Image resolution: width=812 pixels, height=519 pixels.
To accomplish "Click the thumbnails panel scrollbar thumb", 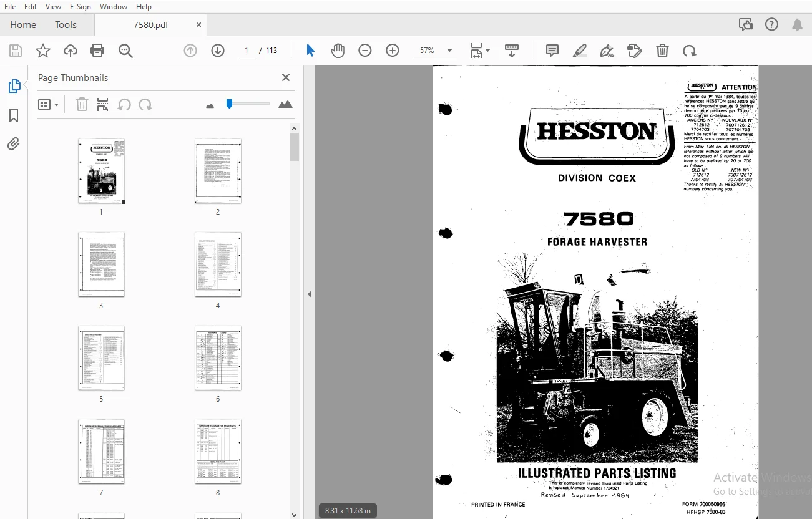I will (295, 147).
